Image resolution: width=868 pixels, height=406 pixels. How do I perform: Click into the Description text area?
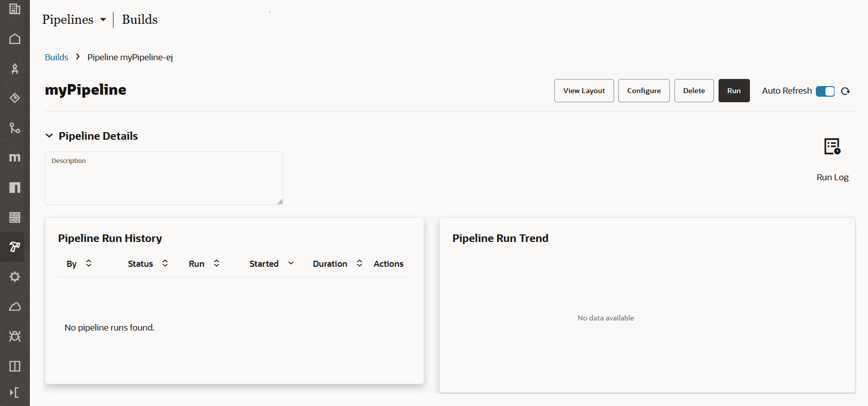click(x=164, y=178)
